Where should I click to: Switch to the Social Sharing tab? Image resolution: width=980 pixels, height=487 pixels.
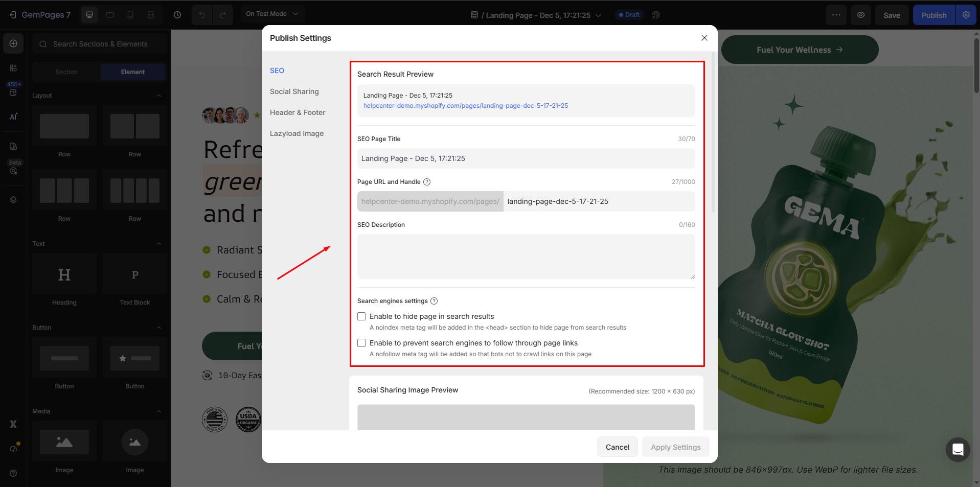294,91
